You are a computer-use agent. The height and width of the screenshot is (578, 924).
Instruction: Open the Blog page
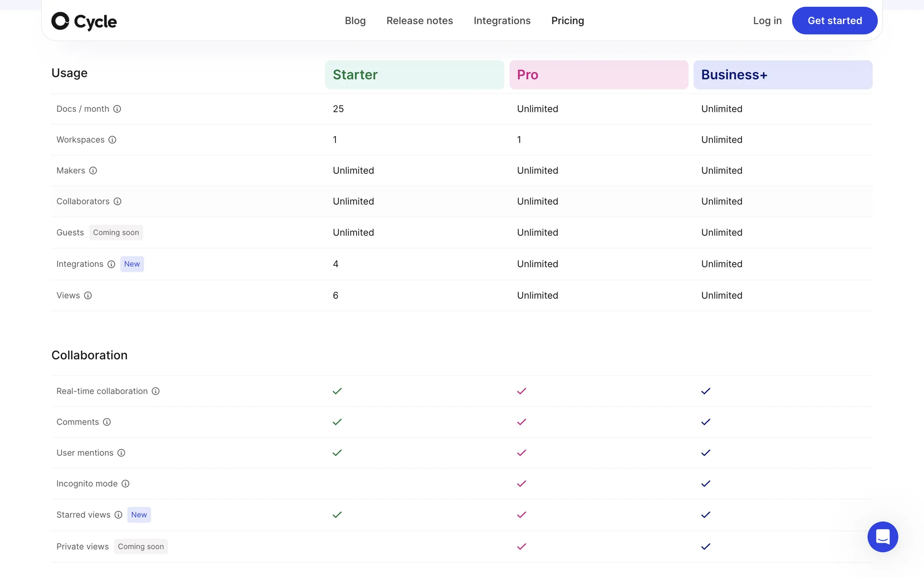[x=355, y=21]
